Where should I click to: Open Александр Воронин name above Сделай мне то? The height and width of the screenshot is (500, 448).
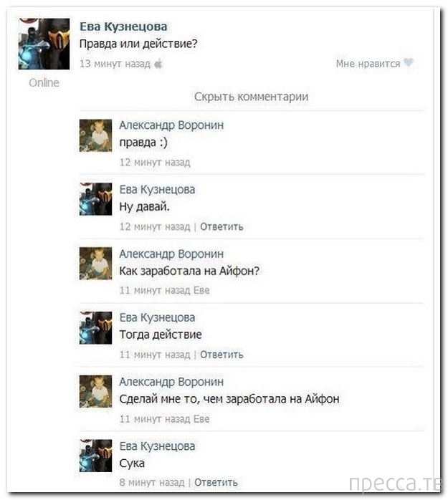point(171,382)
